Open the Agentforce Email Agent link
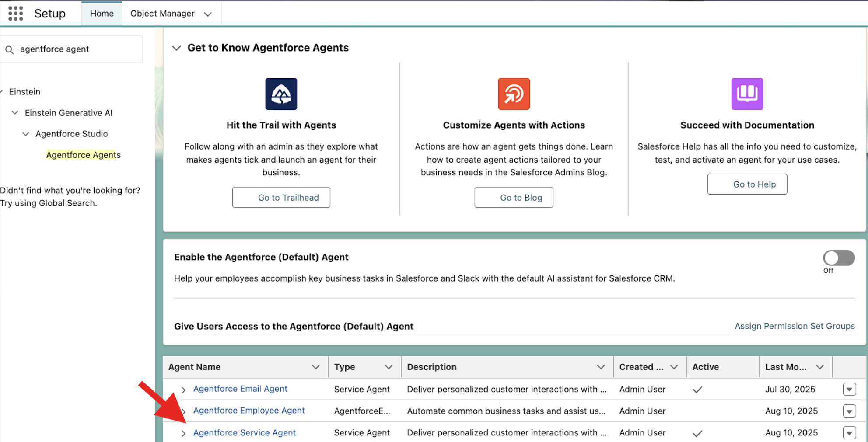The image size is (868, 442). pos(240,389)
